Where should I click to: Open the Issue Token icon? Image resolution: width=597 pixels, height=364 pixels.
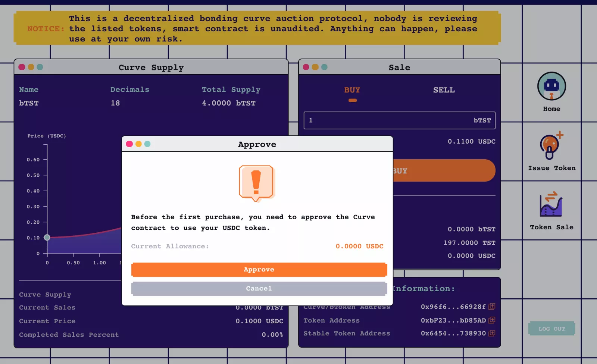[551, 145]
